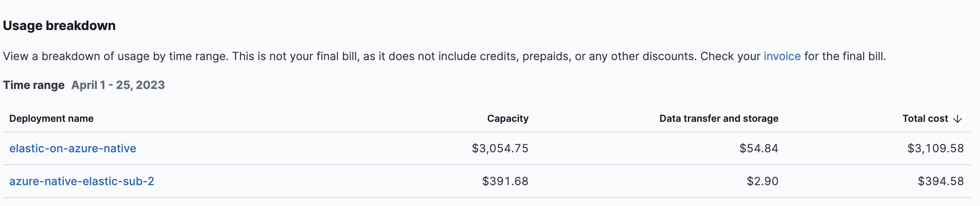Select the $394.58 total cost value
The height and width of the screenshot is (206, 980).
tap(941, 181)
